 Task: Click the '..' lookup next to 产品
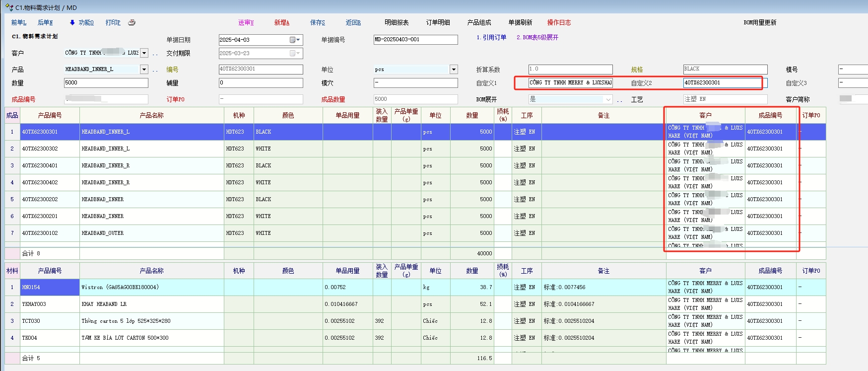coord(155,70)
